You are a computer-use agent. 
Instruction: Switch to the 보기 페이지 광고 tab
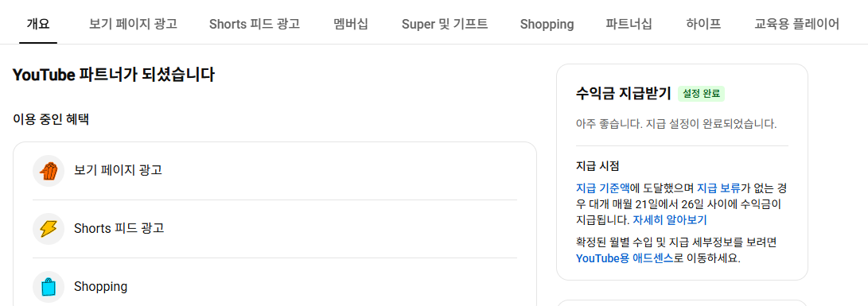coord(134,25)
